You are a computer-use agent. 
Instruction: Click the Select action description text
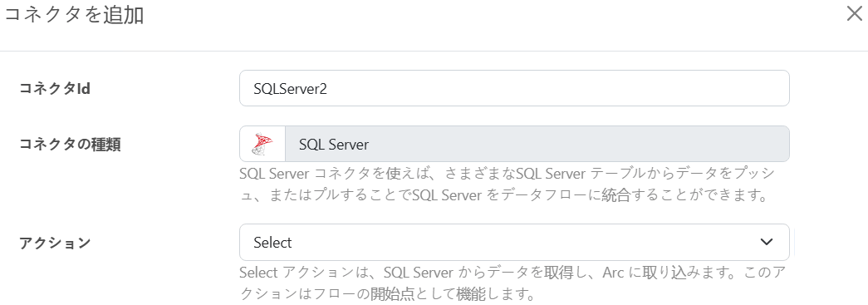click(512, 283)
